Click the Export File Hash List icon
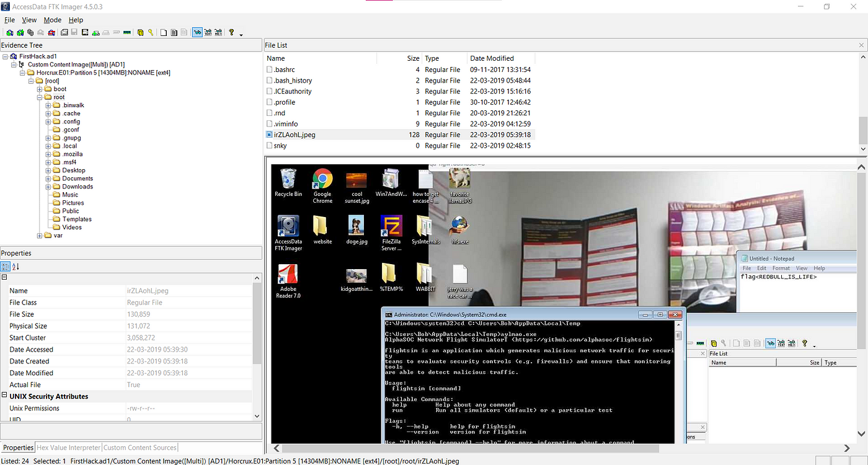Screen dimensions: 868x465 click(174, 32)
